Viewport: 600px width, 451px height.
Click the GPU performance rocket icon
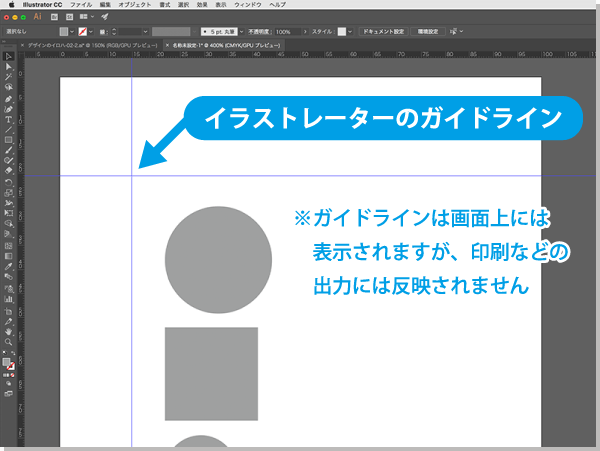(x=104, y=17)
